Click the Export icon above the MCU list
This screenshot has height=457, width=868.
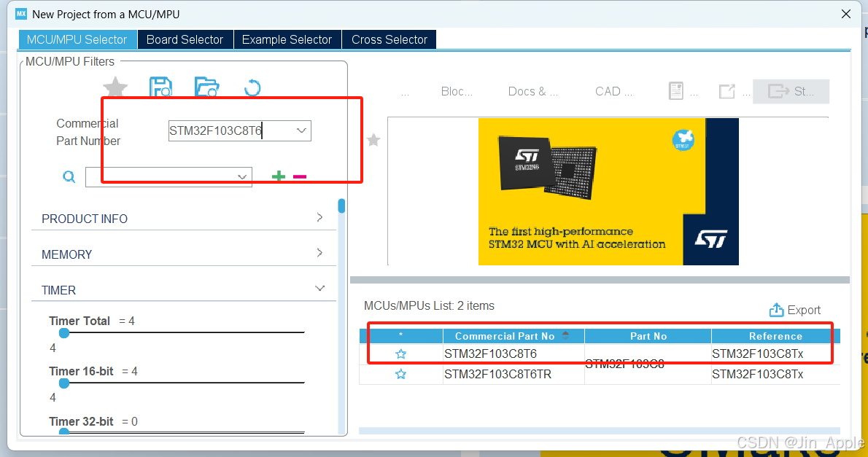(777, 310)
